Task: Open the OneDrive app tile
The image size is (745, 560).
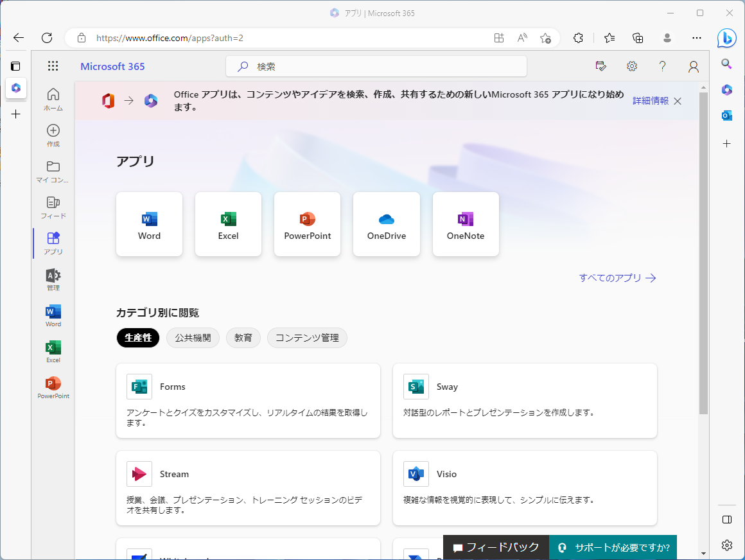Action: point(387,224)
